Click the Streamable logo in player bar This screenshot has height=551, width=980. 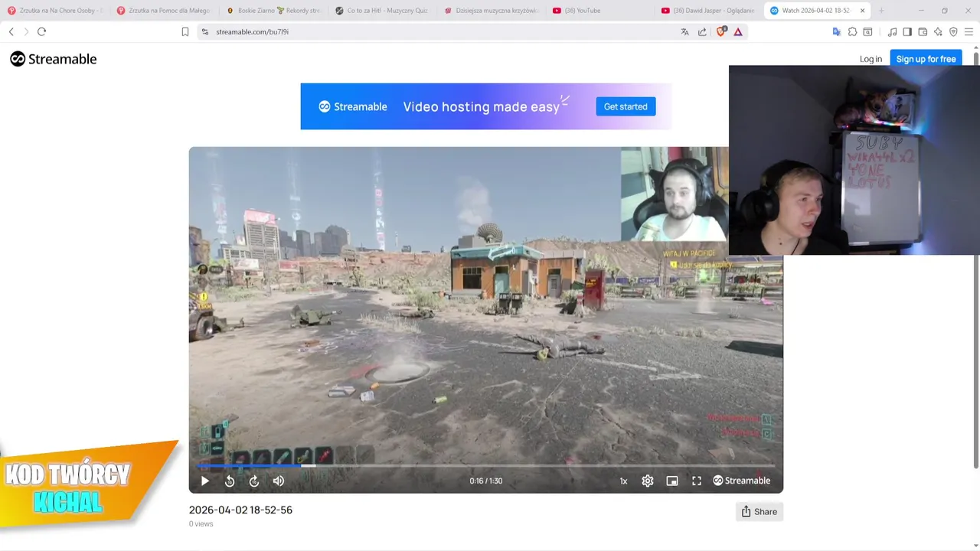click(x=742, y=481)
